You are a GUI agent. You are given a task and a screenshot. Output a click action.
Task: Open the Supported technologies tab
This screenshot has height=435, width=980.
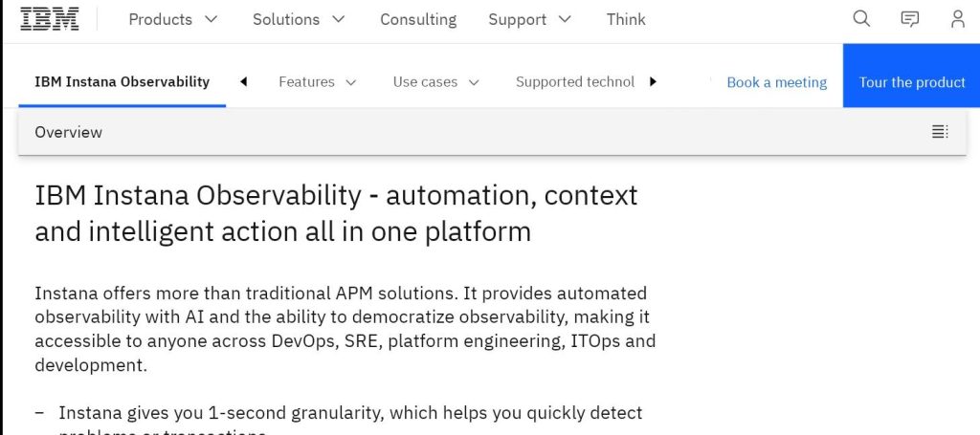click(x=575, y=82)
